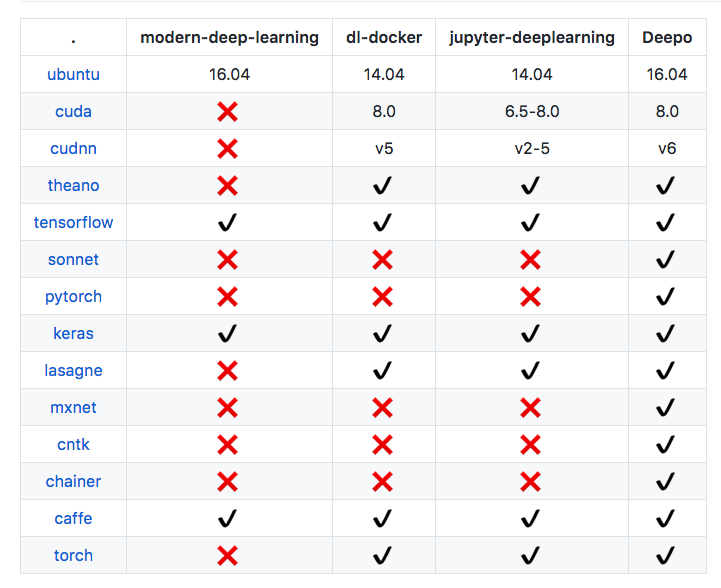Follow the keras link

click(73, 334)
